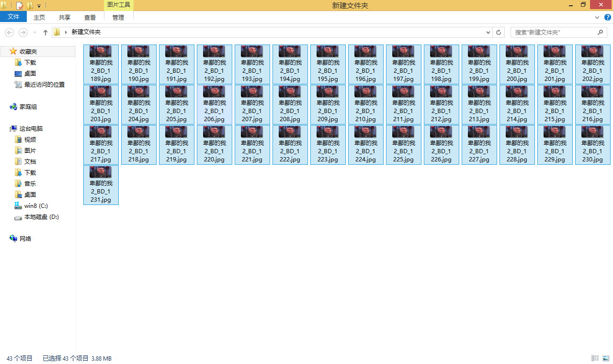Open the recent locations dropdown arrow
Viewport: 613px width, 364px height.
point(34,33)
